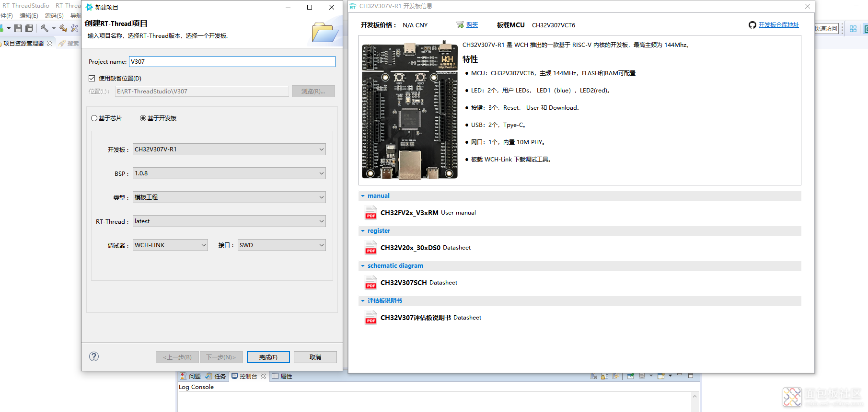Screen dimensions: 868x412
Task: Open the dropdown arrow beside the hammer build icon
Action: point(54,28)
